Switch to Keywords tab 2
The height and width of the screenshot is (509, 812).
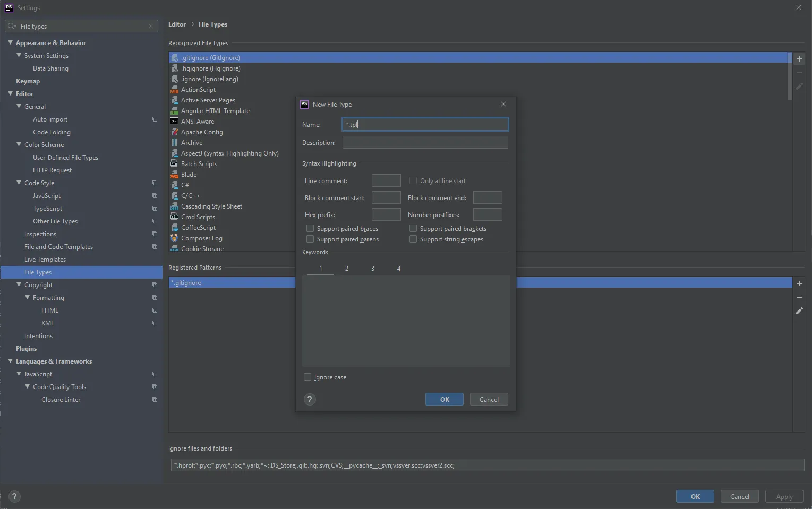pos(347,269)
